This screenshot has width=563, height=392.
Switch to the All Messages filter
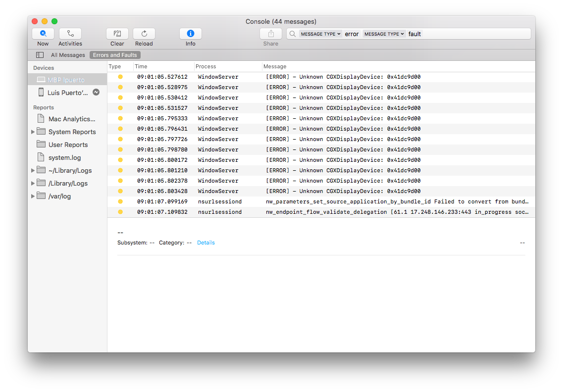[68, 55]
